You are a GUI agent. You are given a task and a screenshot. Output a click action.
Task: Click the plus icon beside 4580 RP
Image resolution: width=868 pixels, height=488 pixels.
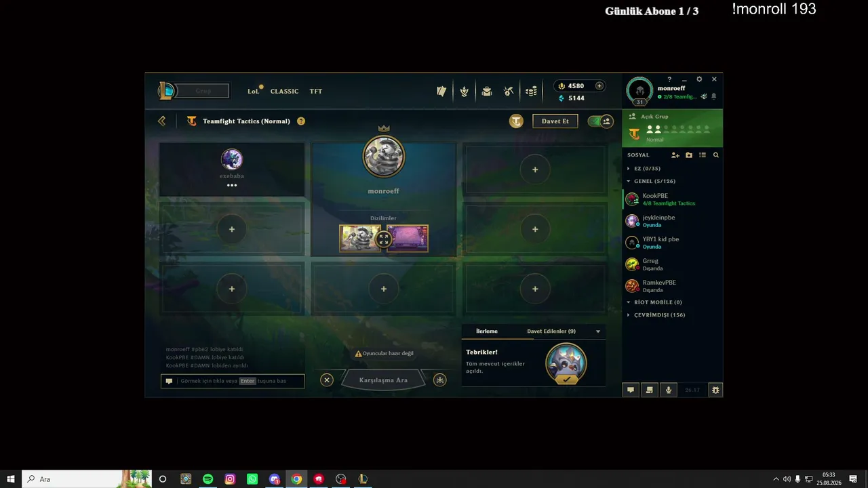tap(599, 86)
